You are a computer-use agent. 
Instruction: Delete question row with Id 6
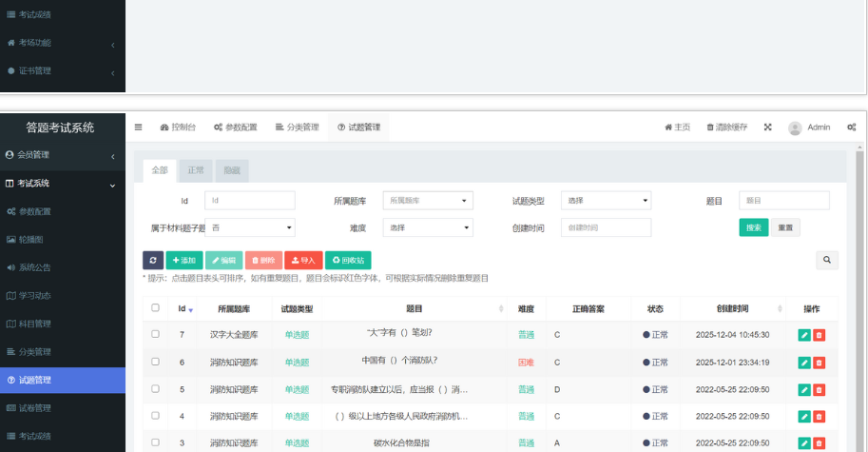coord(820,363)
